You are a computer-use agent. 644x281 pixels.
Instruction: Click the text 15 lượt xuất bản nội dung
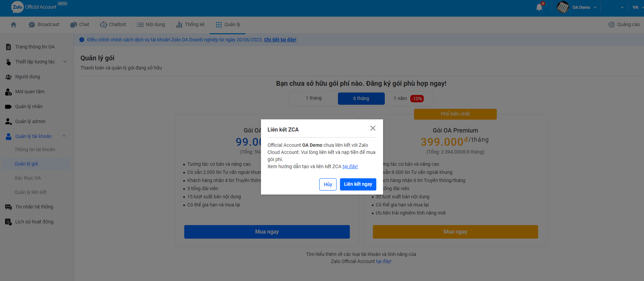click(x=214, y=197)
